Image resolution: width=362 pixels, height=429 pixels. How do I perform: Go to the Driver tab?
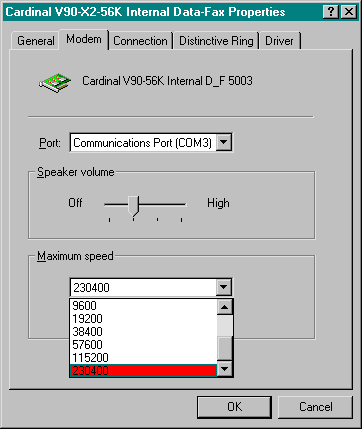[279, 41]
